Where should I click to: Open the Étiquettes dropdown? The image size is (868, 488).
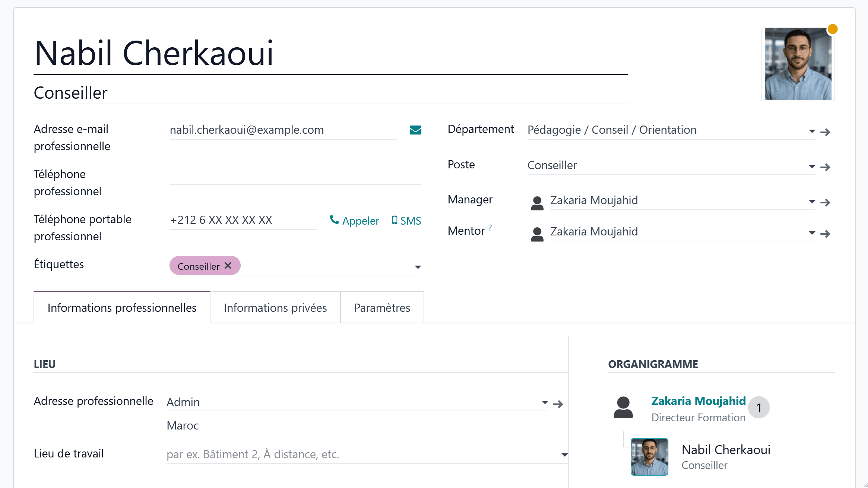(418, 267)
